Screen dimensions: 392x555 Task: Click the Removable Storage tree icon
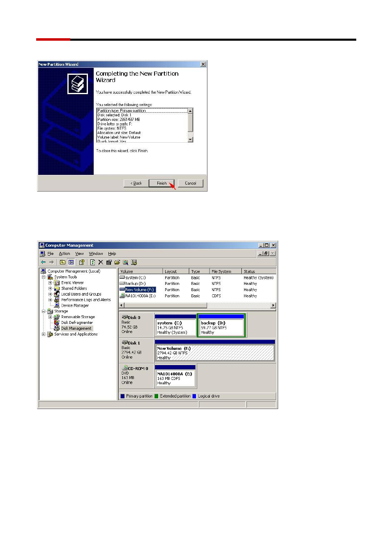pyautogui.click(x=57, y=317)
